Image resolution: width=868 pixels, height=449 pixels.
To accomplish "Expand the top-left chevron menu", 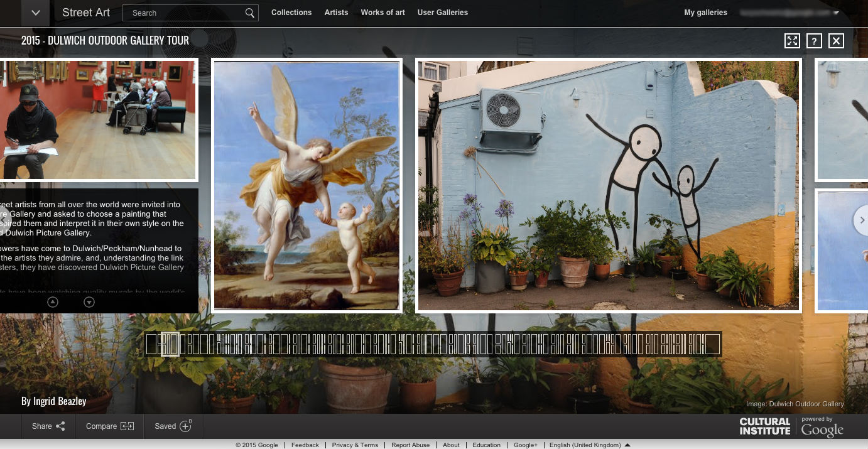I will point(36,13).
